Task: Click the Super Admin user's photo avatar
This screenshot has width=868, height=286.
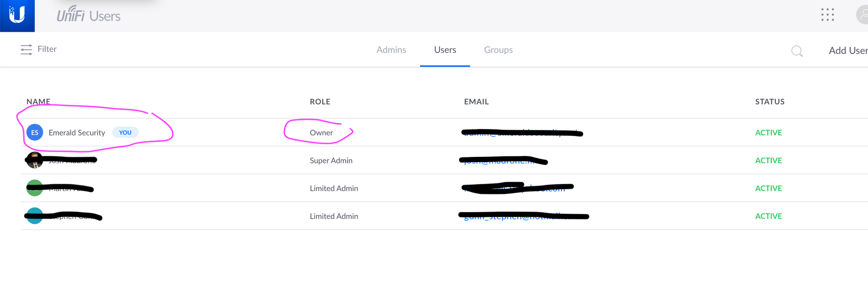Action: pyautogui.click(x=34, y=160)
